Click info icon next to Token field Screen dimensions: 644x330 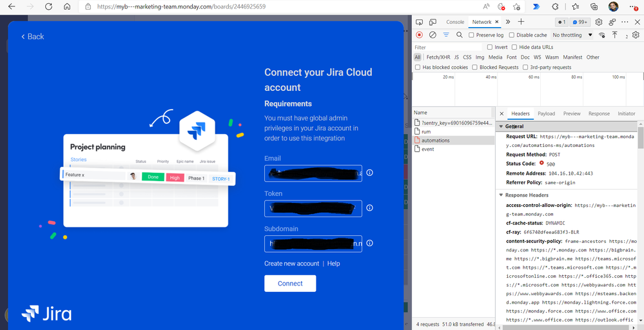[369, 208]
